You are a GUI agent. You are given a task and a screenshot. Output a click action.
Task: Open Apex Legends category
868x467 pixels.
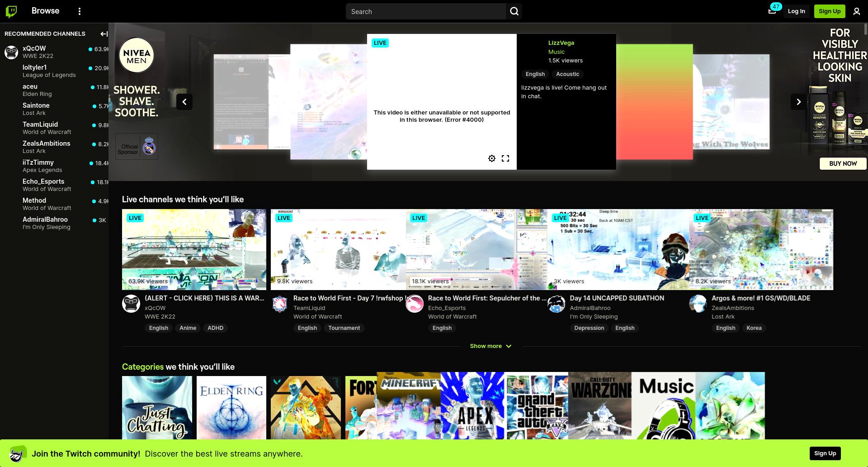tap(472, 405)
